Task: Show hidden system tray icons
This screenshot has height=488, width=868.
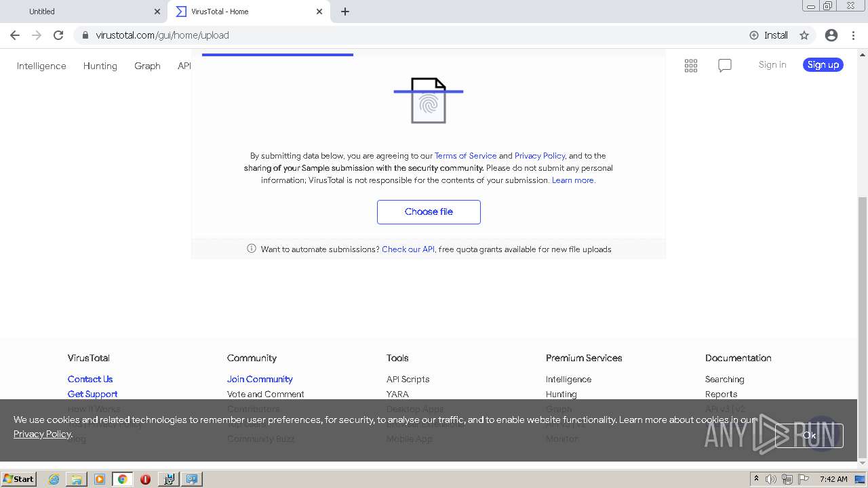Action: (756, 479)
